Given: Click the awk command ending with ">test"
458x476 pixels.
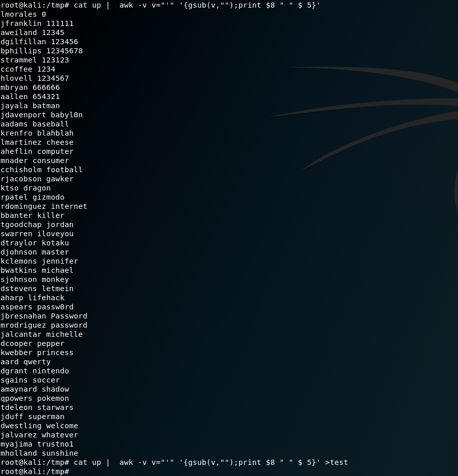Looking at the screenshot, I should point(174,462).
